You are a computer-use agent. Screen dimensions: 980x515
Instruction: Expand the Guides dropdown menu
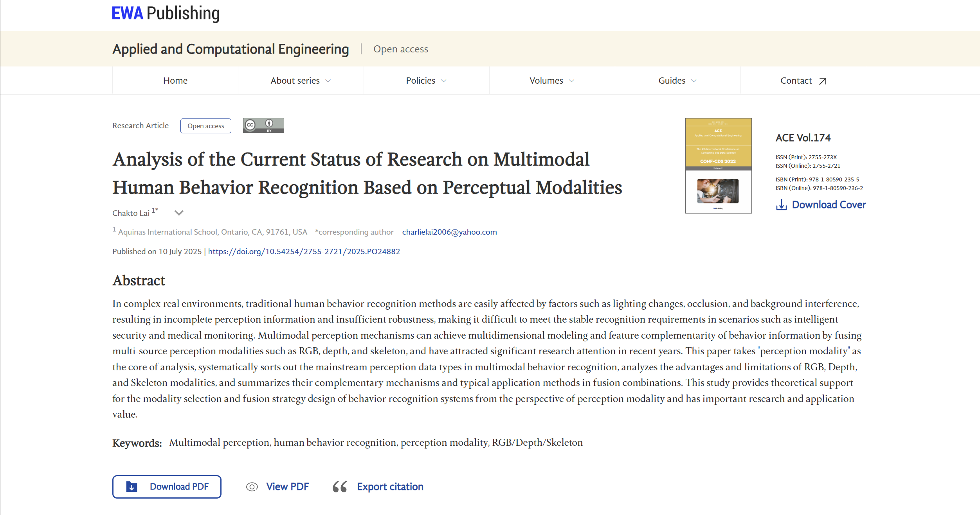pyautogui.click(x=677, y=81)
